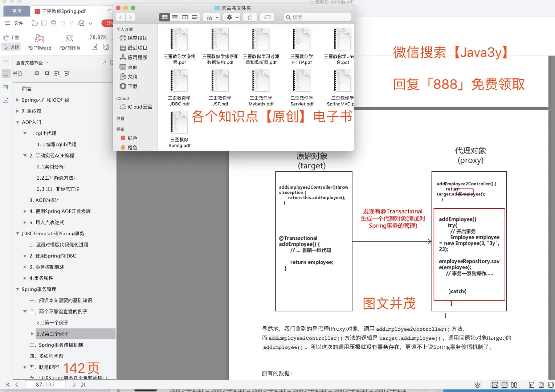Switch Finder to list view
Screen dimensions: 555x392
(175, 17)
